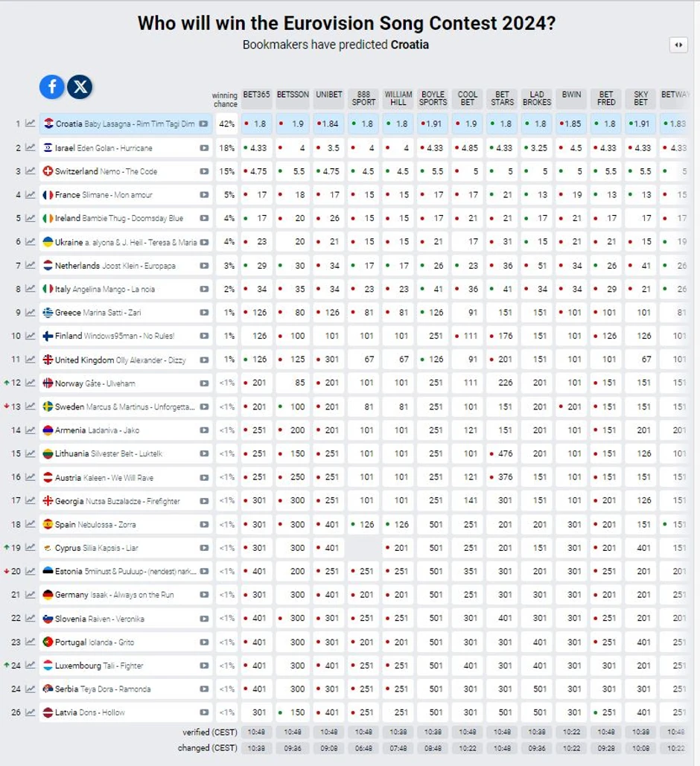Select Croatia's 1.8 odds under BET365
Screen dimensions: 700x766
pyautogui.click(x=256, y=124)
